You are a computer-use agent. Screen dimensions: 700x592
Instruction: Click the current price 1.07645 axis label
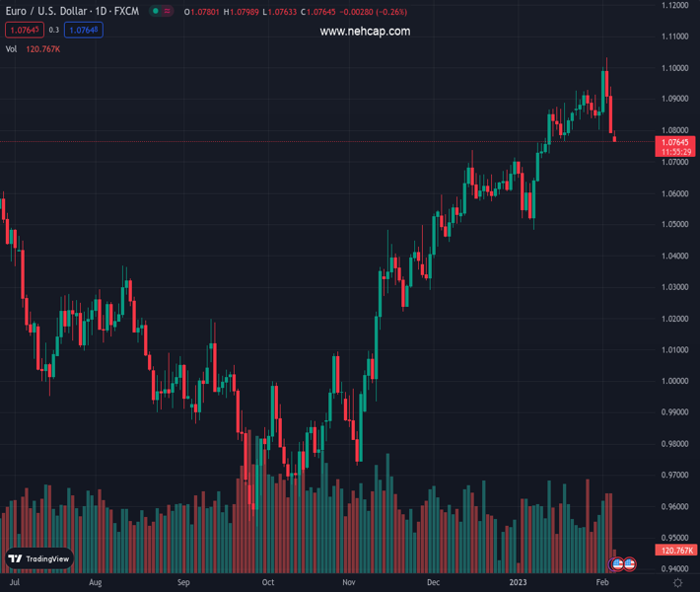click(677, 142)
